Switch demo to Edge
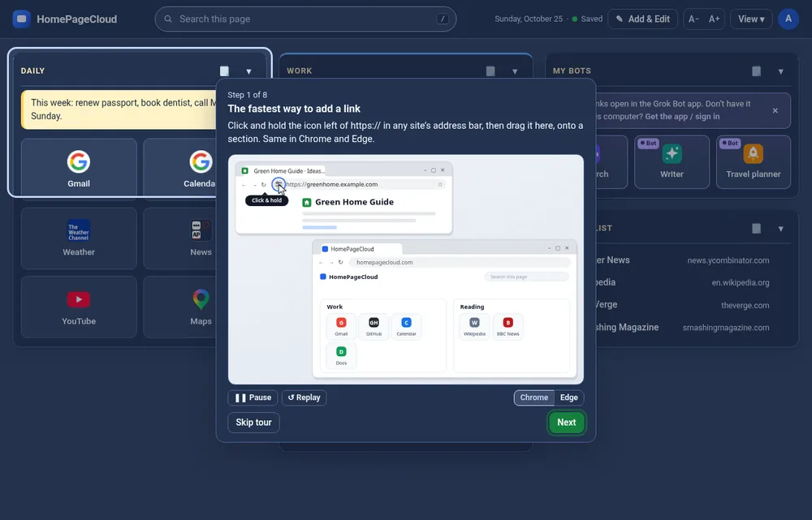Viewport: 812px width, 520px height. coord(568,398)
